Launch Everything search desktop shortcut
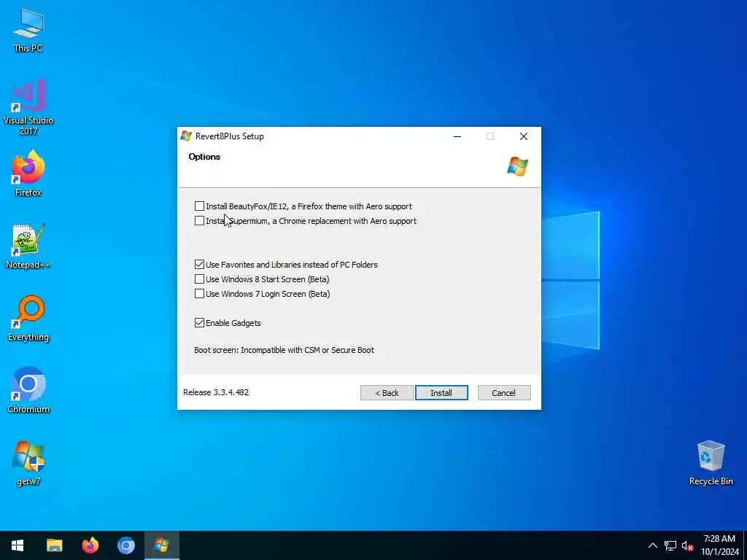747x560 pixels. click(x=28, y=318)
